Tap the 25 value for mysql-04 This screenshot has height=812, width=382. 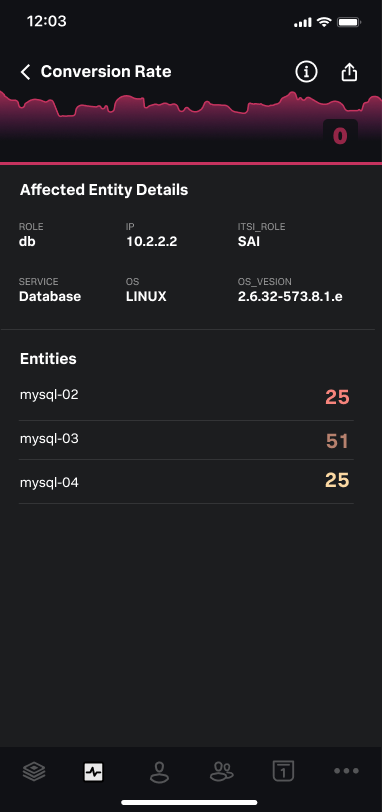click(337, 481)
